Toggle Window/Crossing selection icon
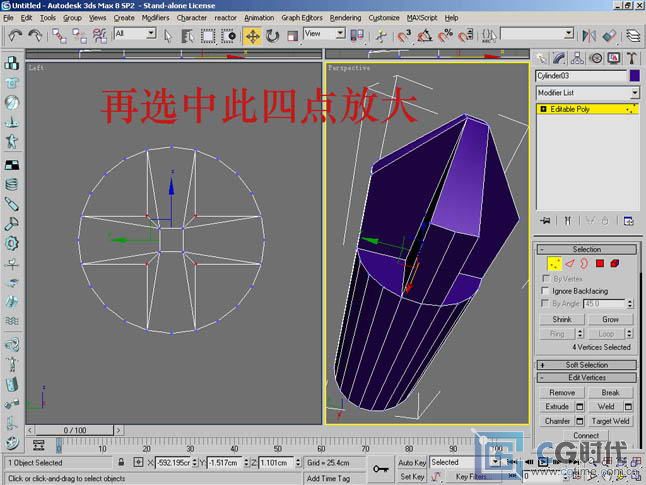Screen dimensions: 646x485 point(228,36)
